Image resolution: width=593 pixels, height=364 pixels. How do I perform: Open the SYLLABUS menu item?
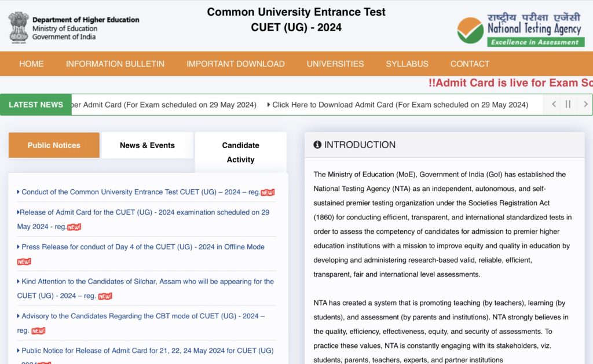pos(407,64)
